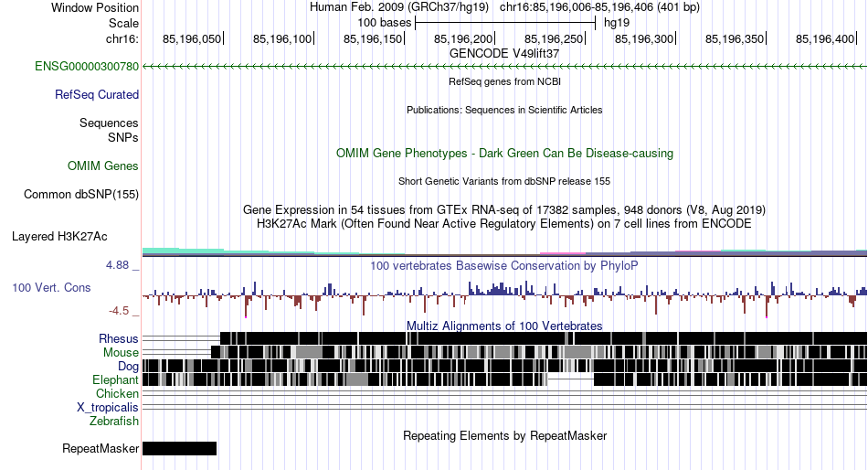This screenshot has height=470, width=868.
Task: Select the Chicken alignment row label
Action: [117, 393]
